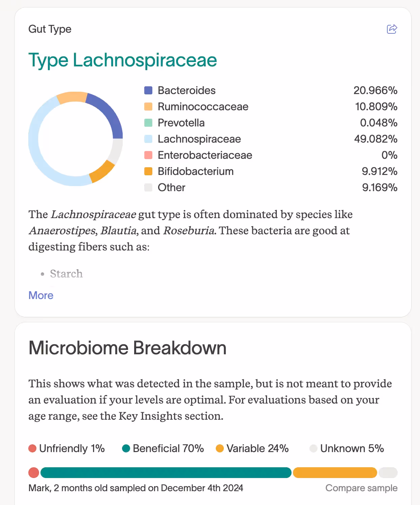The image size is (420, 505).
Task: Click the Unknown gray dot indicator
Action: [314, 448]
